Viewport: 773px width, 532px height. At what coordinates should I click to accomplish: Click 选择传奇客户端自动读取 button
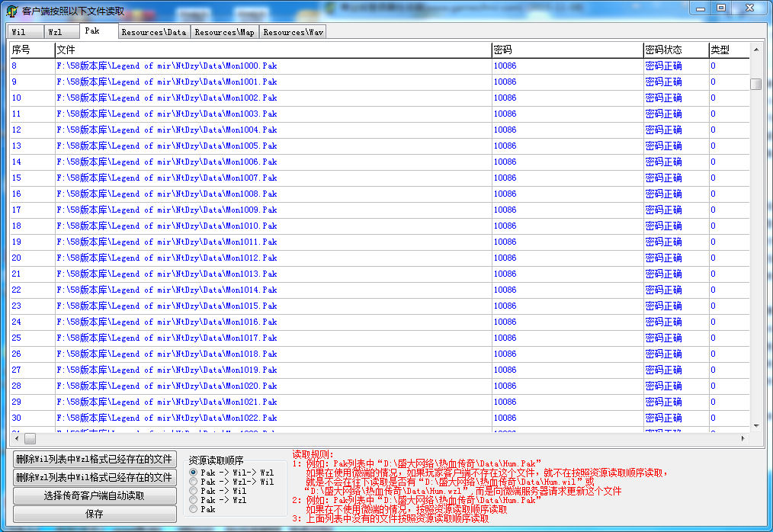click(95, 495)
